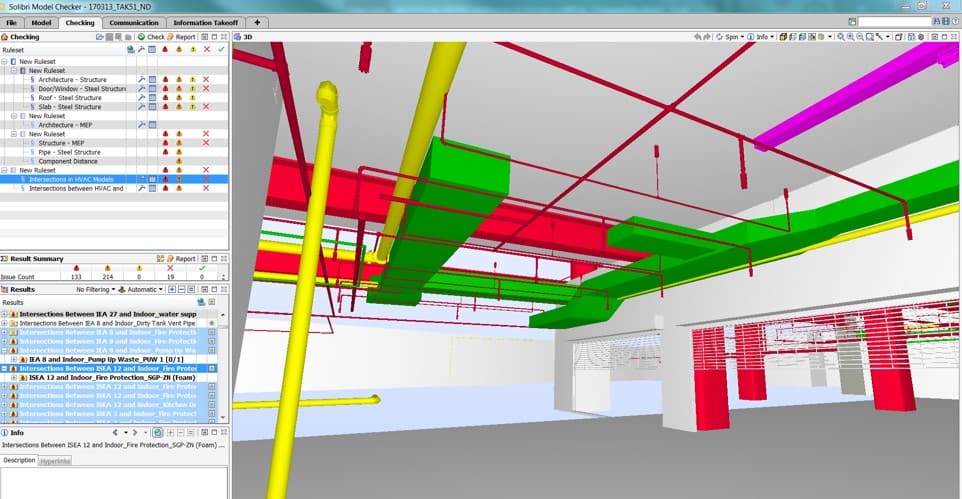Select Roof - Steel Structure rule
The width and height of the screenshot is (962, 499).
point(69,98)
